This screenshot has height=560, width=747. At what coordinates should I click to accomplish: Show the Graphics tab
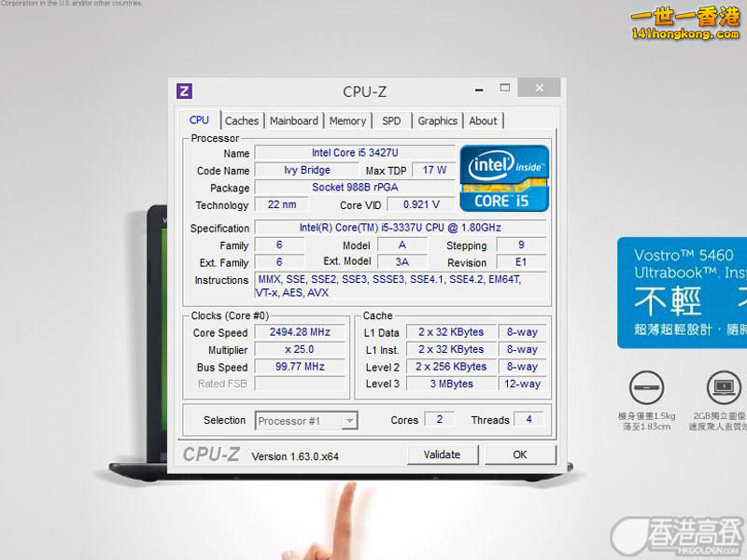pos(437,120)
